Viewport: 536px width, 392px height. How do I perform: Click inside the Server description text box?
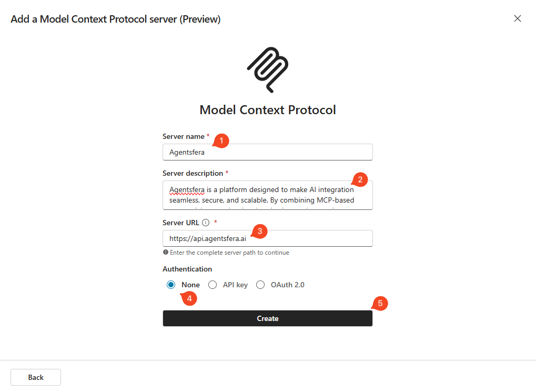coord(267,195)
